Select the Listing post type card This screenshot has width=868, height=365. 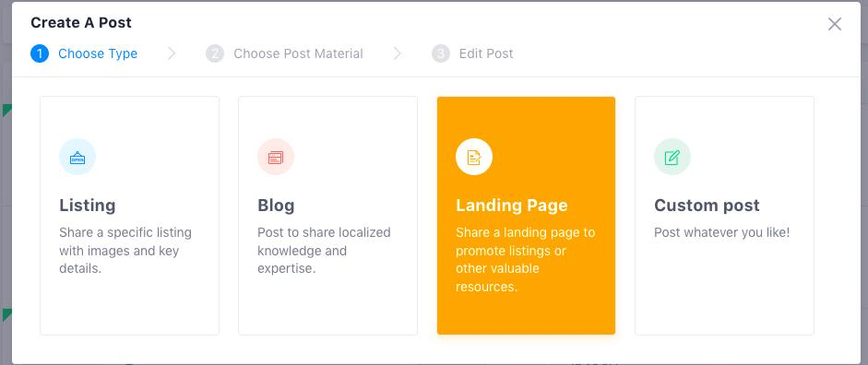point(129,216)
